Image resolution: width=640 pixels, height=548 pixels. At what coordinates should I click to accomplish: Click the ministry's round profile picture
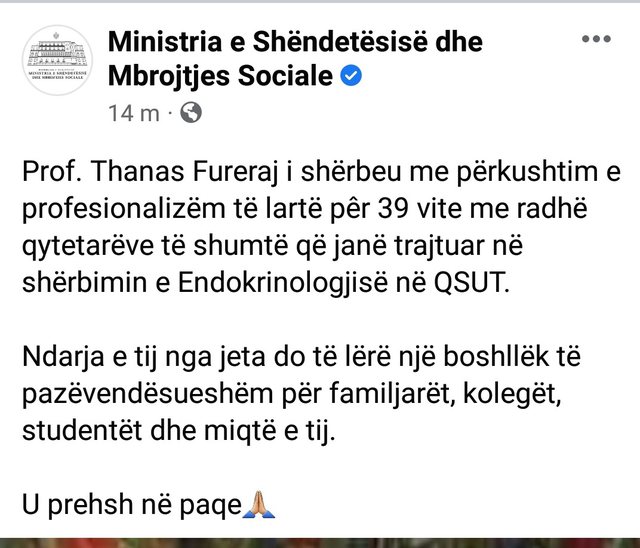[57, 60]
